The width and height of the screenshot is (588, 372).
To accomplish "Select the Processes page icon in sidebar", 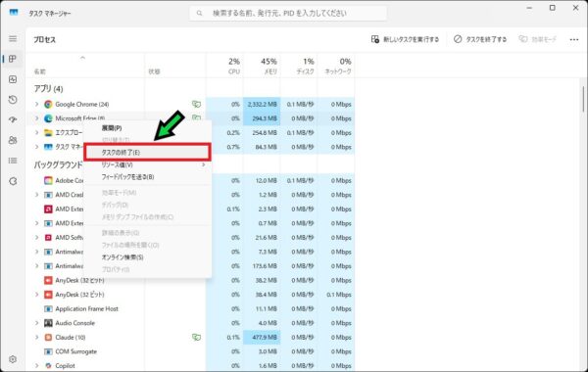I will (13, 59).
